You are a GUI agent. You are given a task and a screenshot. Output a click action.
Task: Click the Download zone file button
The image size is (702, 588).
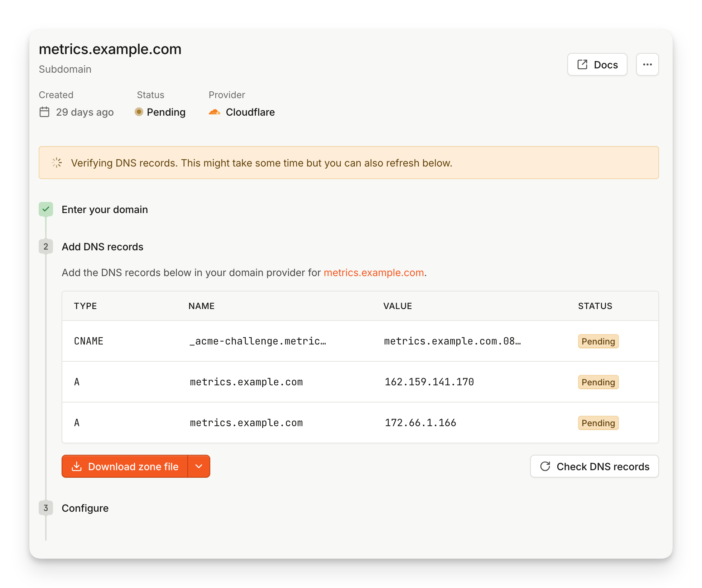tap(125, 466)
